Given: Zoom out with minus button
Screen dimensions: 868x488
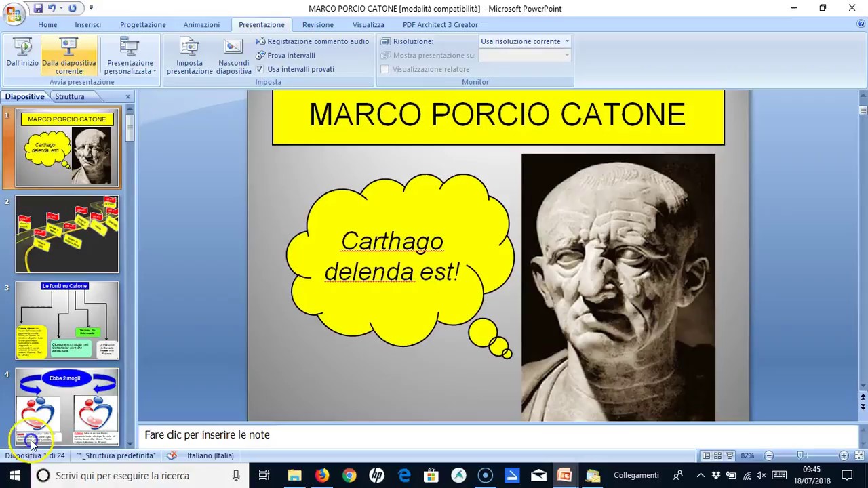Looking at the screenshot, I should click(768, 455).
